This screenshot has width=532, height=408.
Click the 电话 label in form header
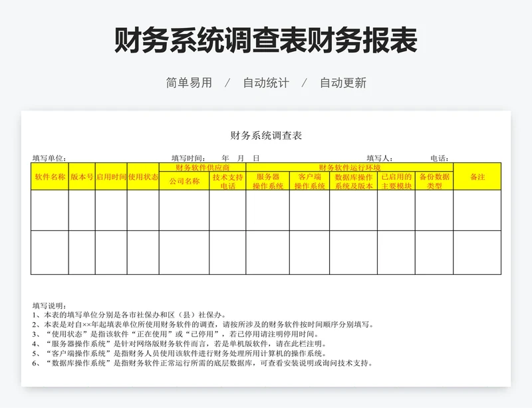click(440, 158)
